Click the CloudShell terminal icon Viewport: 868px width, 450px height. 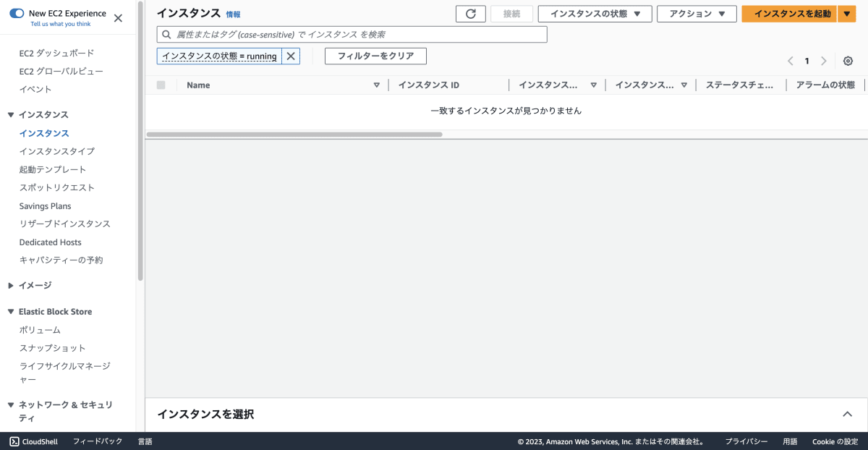(14, 441)
